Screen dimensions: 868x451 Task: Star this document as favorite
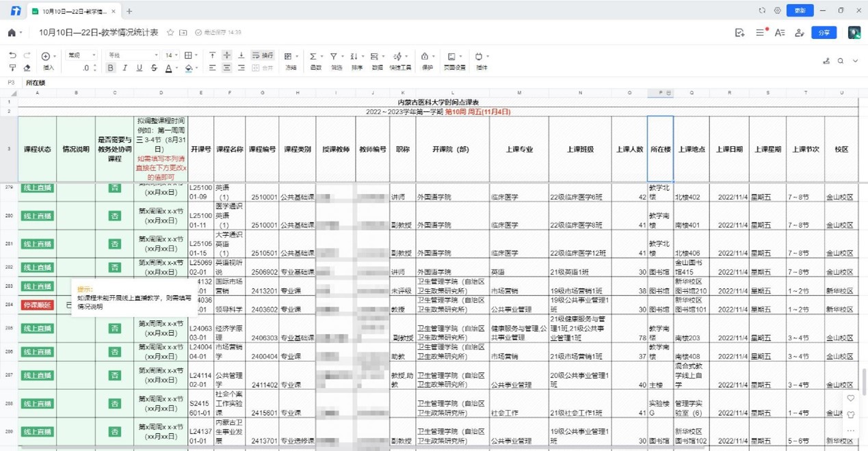pos(170,32)
